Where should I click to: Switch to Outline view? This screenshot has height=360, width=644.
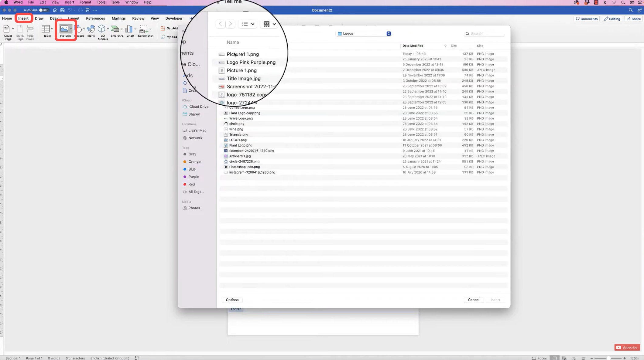[574, 358]
